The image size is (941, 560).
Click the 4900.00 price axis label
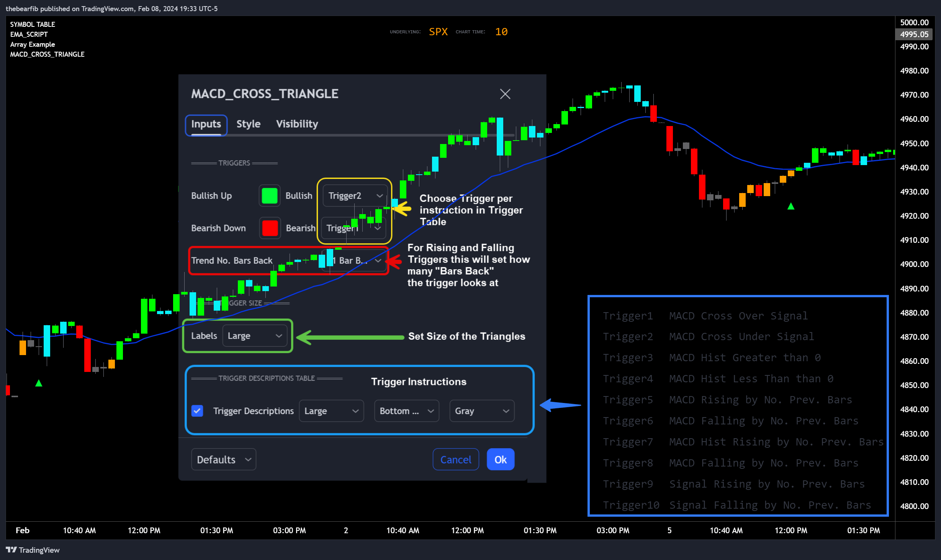(914, 264)
